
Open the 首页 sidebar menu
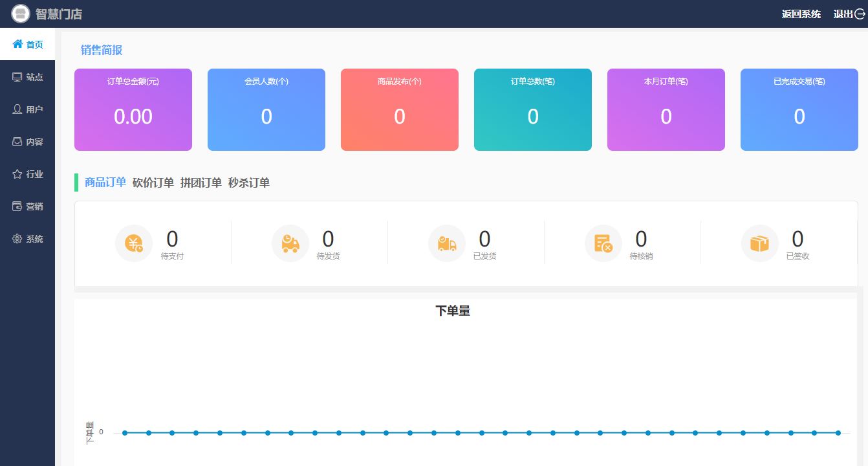click(27, 44)
